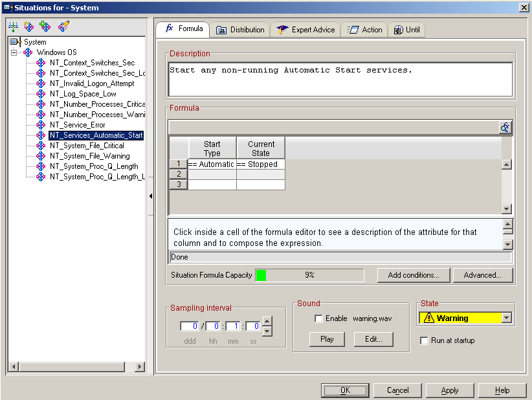Image resolution: width=532 pixels, height=400 pixels.
Task: Click the formula grid scroll up arrow
Action: pos(506,165)
